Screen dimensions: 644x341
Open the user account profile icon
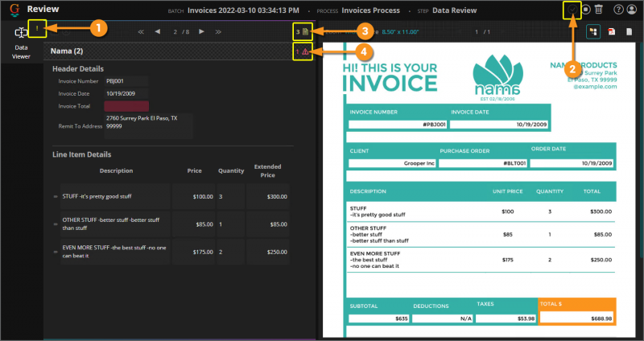(x=632, y=10)
